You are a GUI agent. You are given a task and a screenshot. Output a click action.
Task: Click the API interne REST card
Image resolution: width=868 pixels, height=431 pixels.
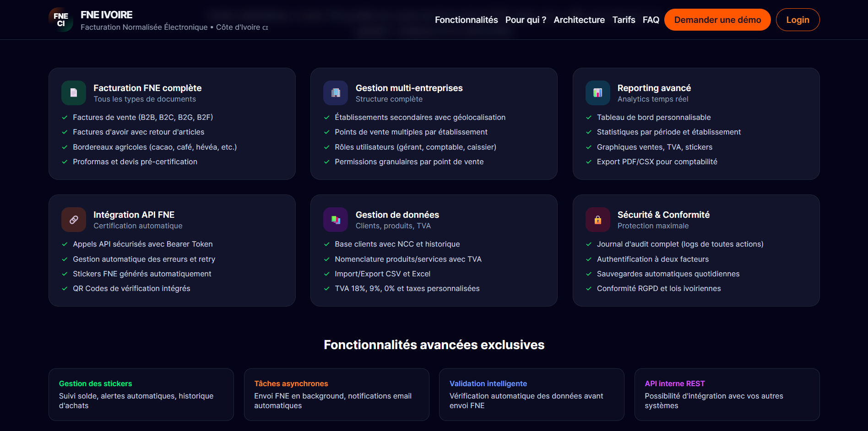727,394
